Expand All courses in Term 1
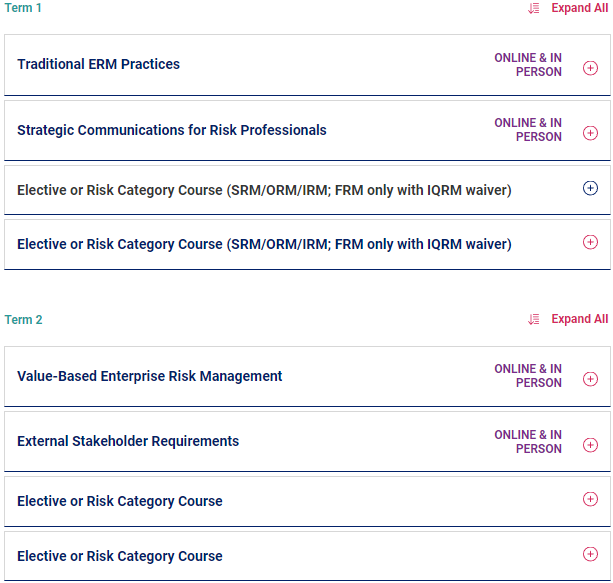This screenshot has height=583, width=613. tap(579, 8)
